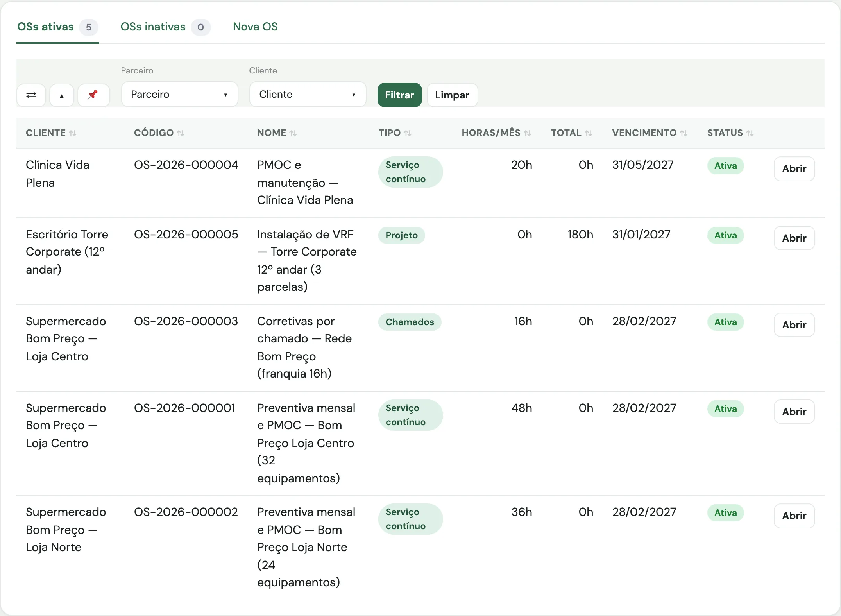Sort by TOTAL column arrows
Screen dimensions: 841x616
(x=589, y=133)
